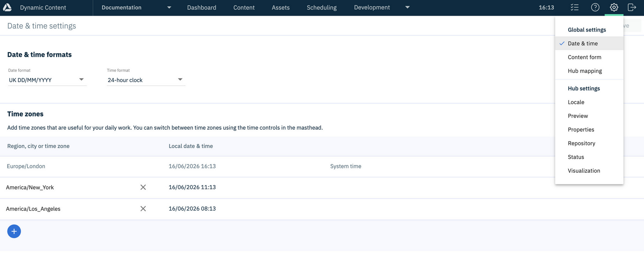Select Hub mapping in settings menu
This screenshot has width=644, height=263.
(x=589, y=71)
